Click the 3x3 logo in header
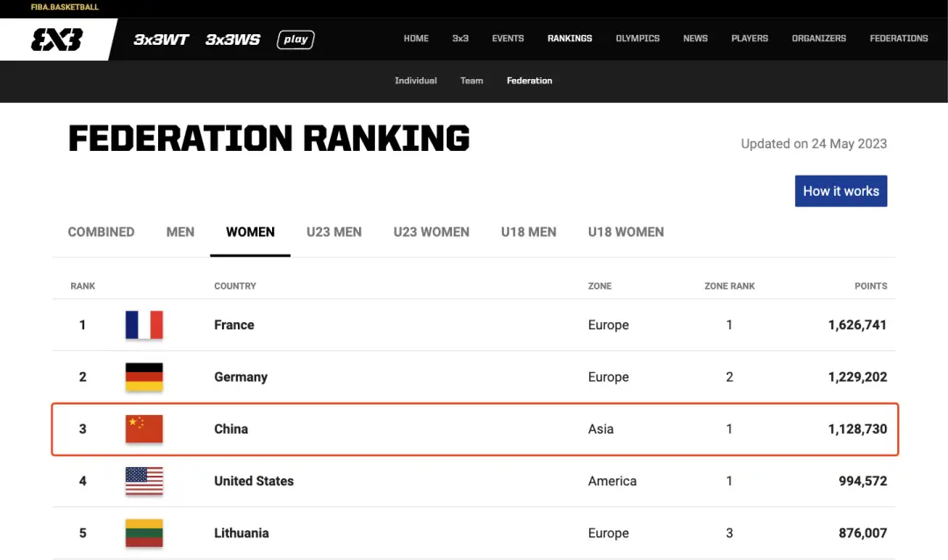 (x=56, y=39)
